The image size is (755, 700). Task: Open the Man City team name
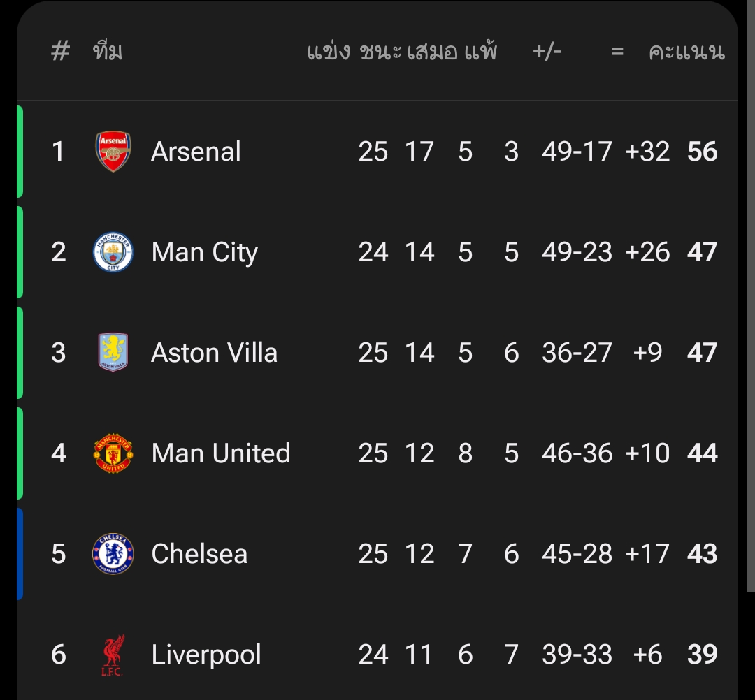pyautogui.click(x=204, y=252)
